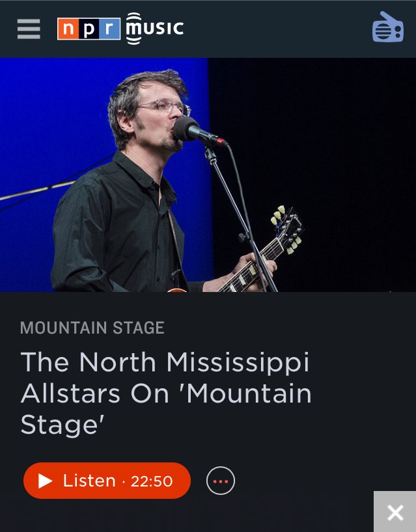Click the blue 'r' logo block
Screen dimensions: 416x532
109,29
